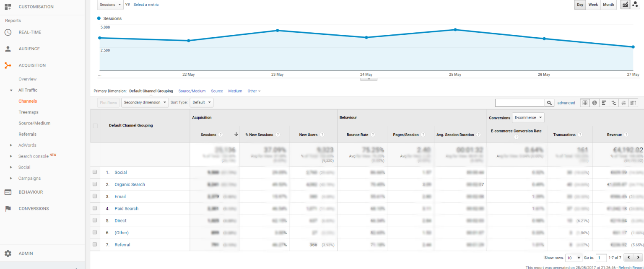The image size is (644, 269).
Task: Open Admin via the gear icon
Action: [x=8, y=253]
